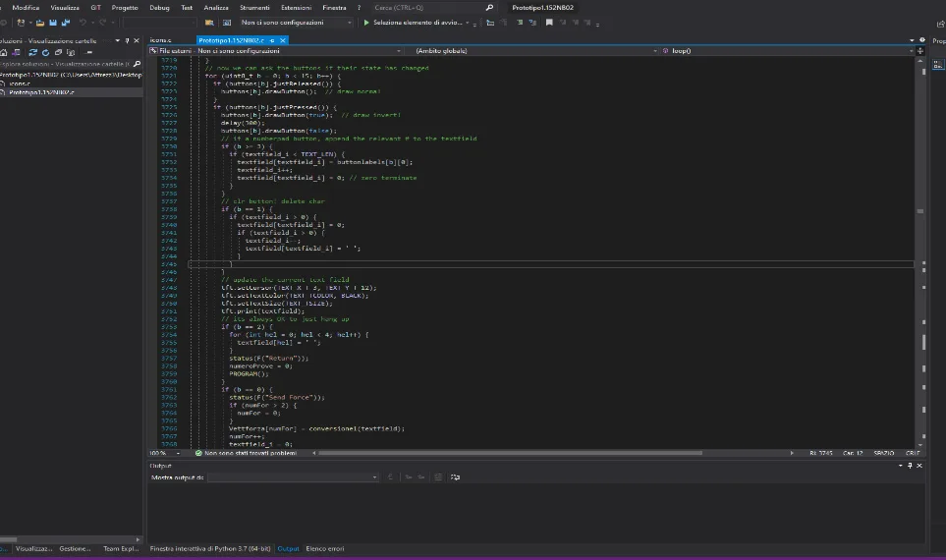Screen dimensions: 946x560
Task: Click the search magnifier in the Cerca box
Action: pos(489,7)
